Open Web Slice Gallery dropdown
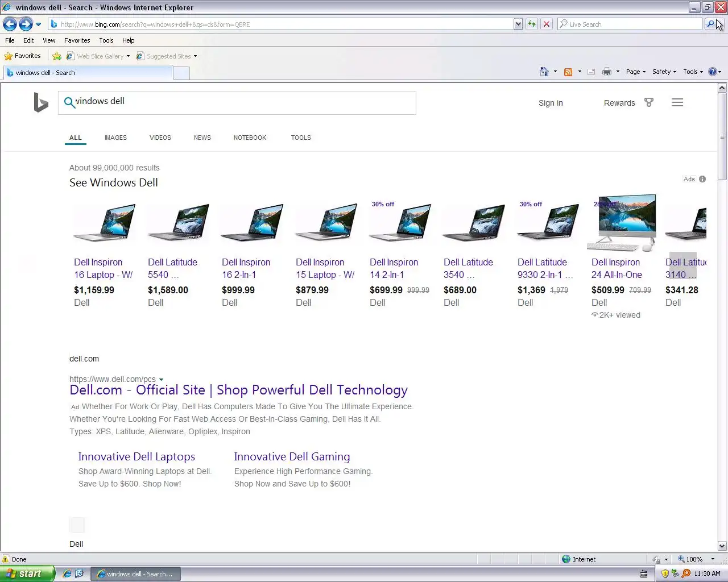 point(98,56)
